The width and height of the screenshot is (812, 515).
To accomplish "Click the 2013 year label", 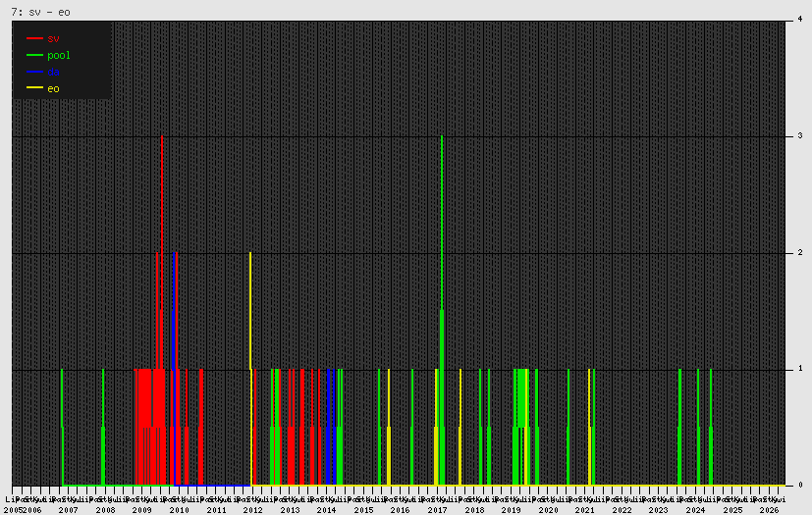I will point(290,510).
